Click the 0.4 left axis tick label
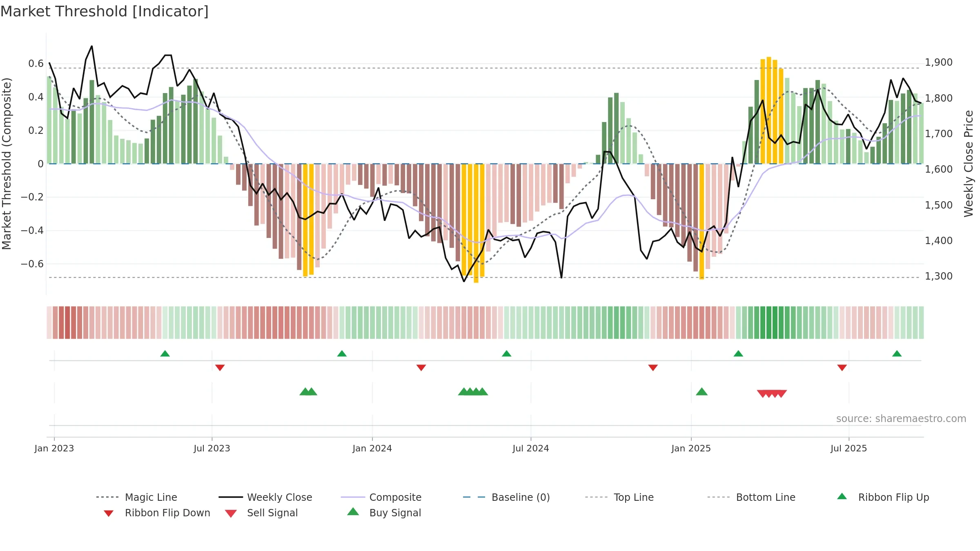 36,97
